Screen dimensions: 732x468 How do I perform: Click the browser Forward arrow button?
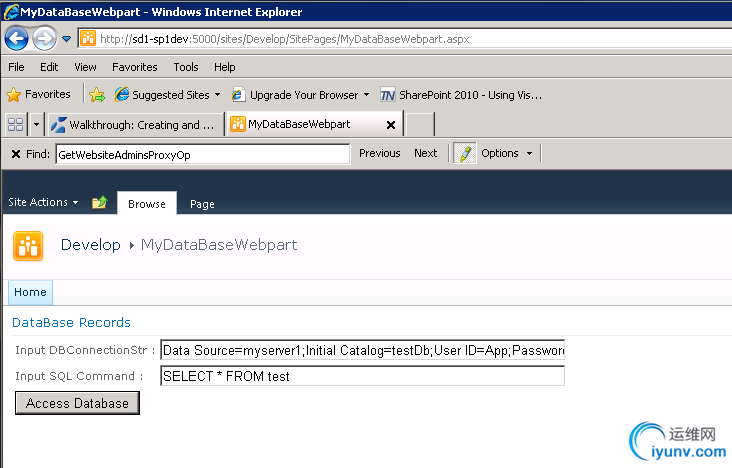point(44,38)
